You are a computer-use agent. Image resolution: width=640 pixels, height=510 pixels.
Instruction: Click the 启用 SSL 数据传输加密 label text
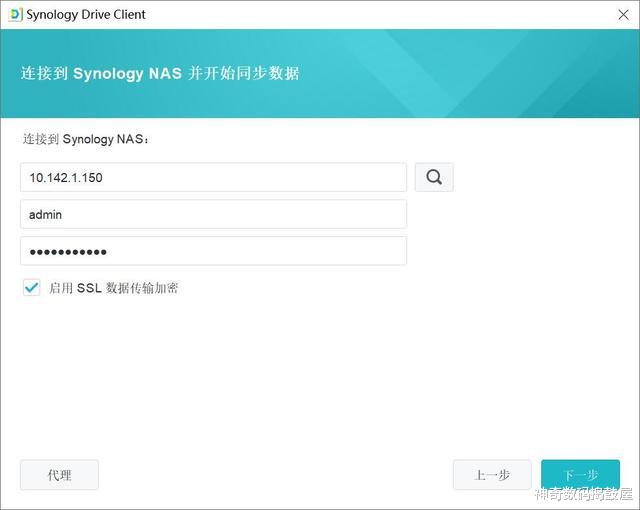113,288
